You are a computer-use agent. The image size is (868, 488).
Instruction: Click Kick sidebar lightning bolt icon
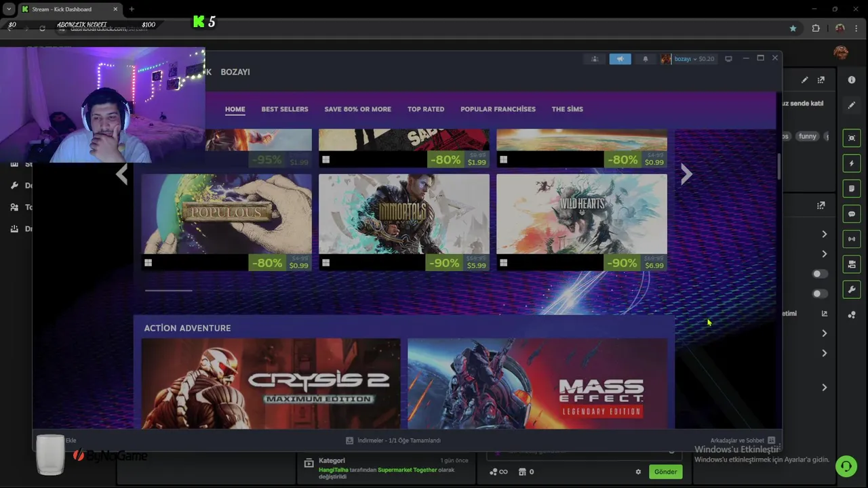pyautogui.click(x=852, y=163)
